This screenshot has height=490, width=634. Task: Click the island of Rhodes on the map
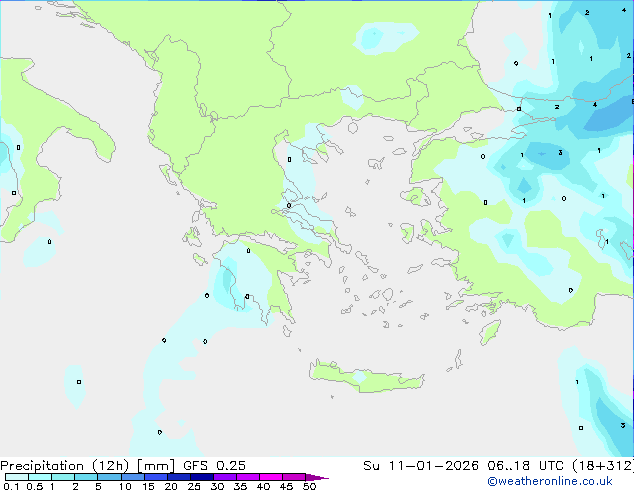click(490, 332)
